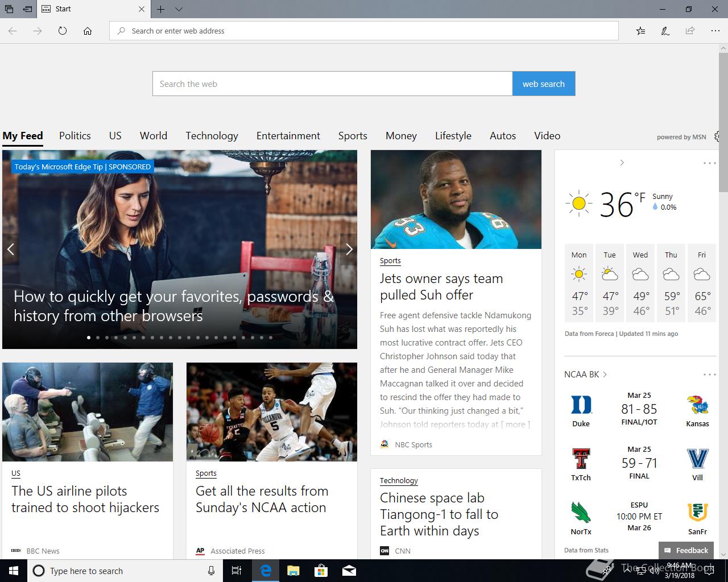Open weather card ellipsis menu
This screenshot has height=582, width=728.
tap(709, 163)
